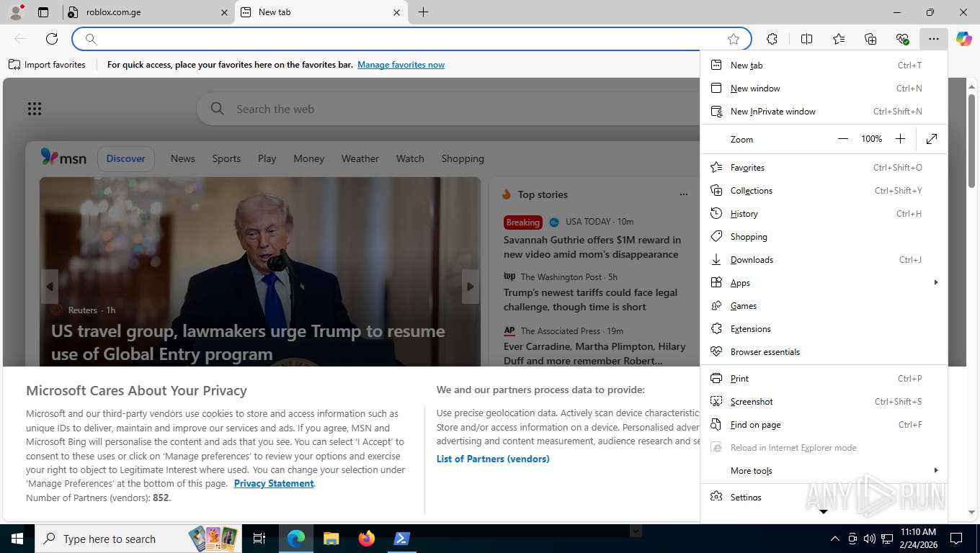The width and height of the screenshot is (980, 553).
Task: Click the Import favorites button
Action: (47, 64)
